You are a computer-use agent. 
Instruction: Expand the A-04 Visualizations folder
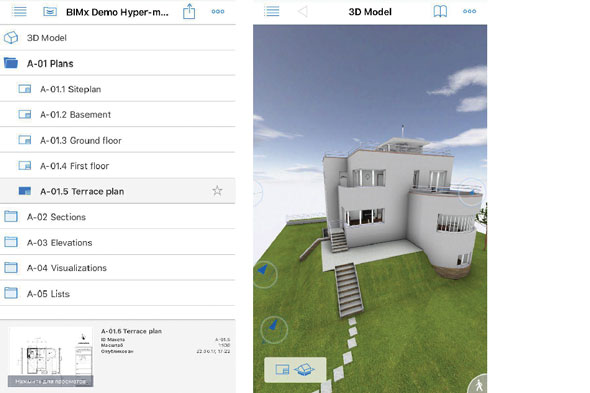[x=118, y=268]
